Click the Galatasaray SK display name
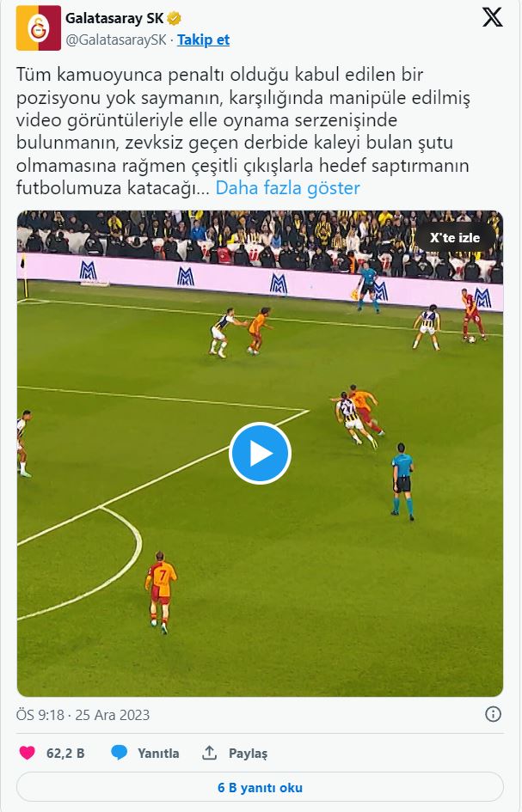This screenshot has height=812, width=522. pos(114,18)
